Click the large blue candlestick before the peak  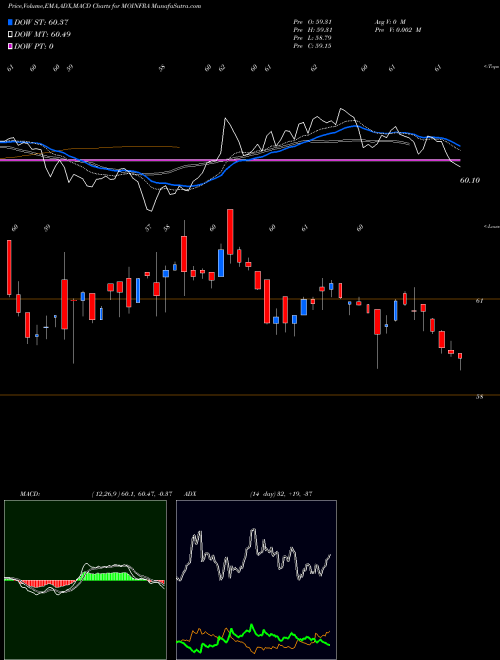click(x=221, y=263)
